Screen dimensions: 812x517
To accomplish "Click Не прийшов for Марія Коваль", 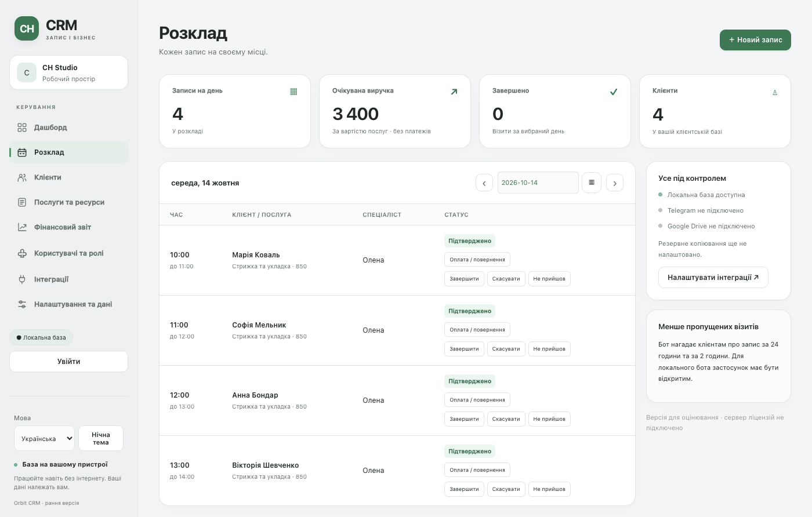I will pyautogui.click(x=549, y=279).
